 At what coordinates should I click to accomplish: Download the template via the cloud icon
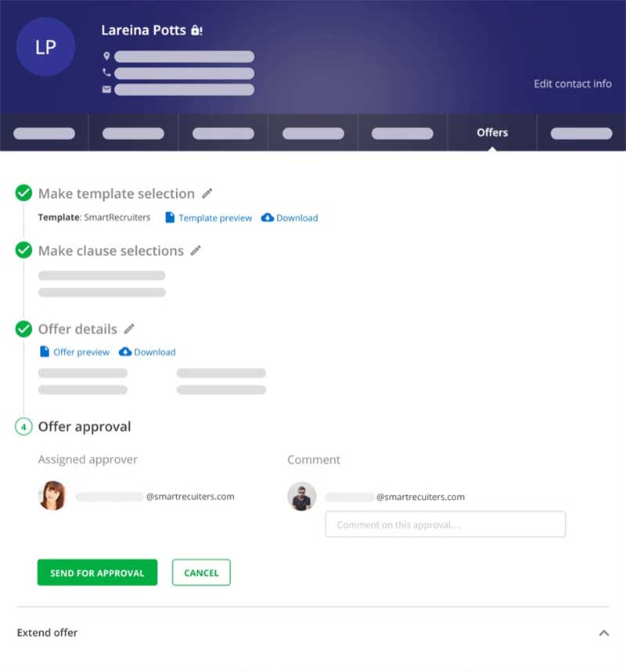[x=268, y=217]
